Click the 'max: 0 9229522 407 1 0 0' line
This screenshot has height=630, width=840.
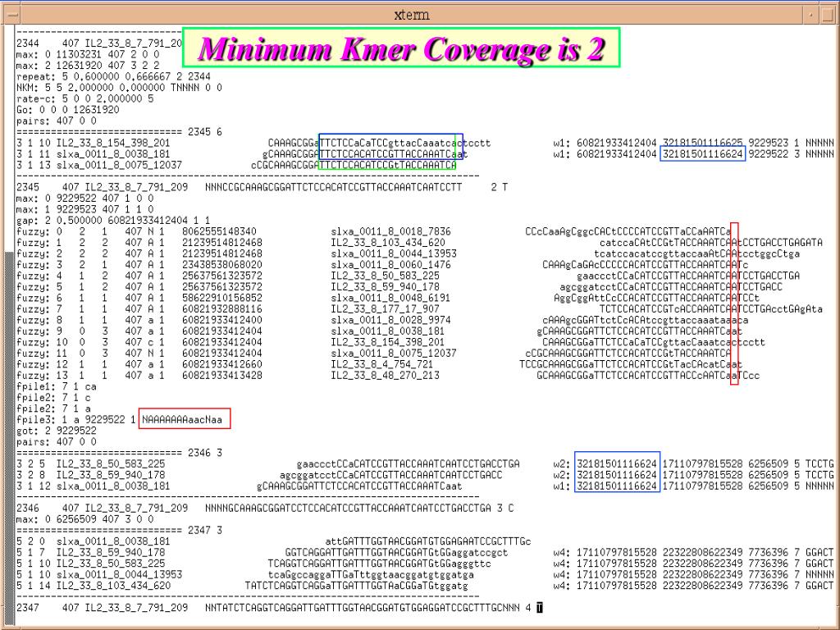click(85, 199)
